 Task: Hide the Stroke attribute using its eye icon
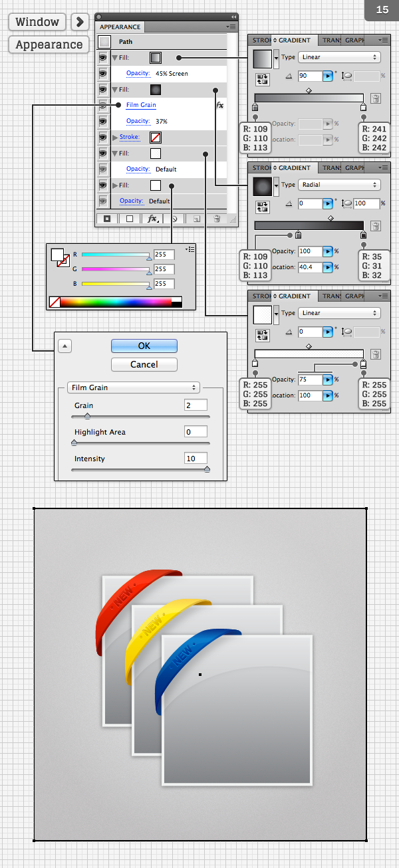point(103,138)
